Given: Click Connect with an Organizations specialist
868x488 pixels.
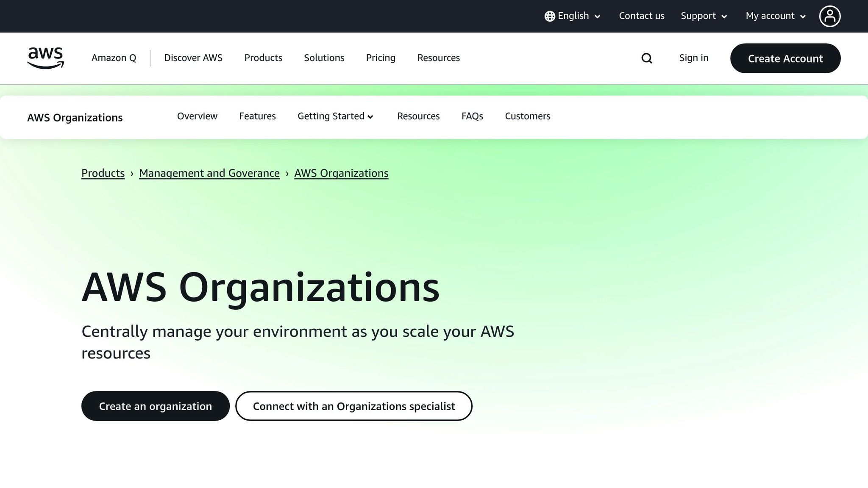Looking at the screenshot, I should click(x=354, y=406).
